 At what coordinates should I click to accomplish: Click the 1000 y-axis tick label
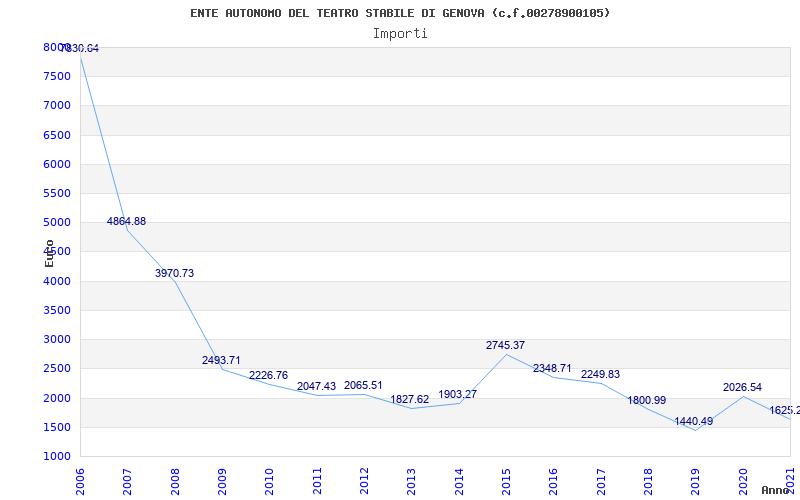pos(57,456)
